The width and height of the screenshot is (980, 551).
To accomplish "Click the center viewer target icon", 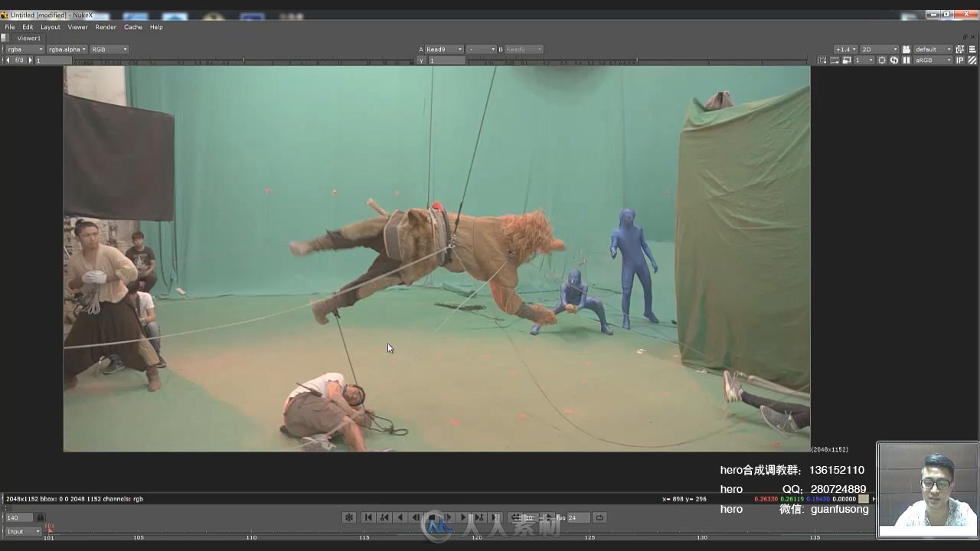I will (882, 60).
